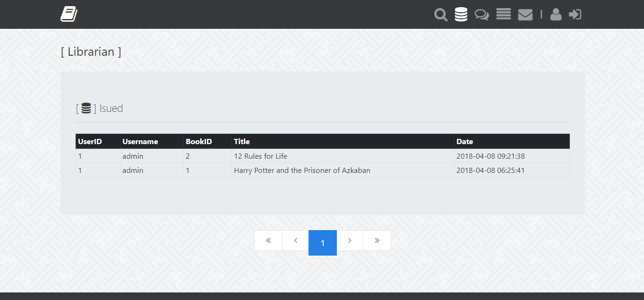Go to last page double-right arrow

(x=377, y=240)
